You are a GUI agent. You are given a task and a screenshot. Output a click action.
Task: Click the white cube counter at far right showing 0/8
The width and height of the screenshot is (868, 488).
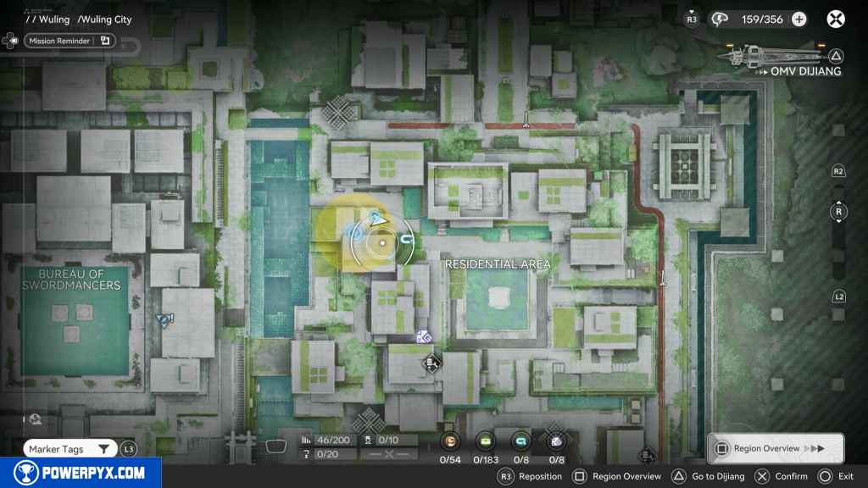pos(556,441)
